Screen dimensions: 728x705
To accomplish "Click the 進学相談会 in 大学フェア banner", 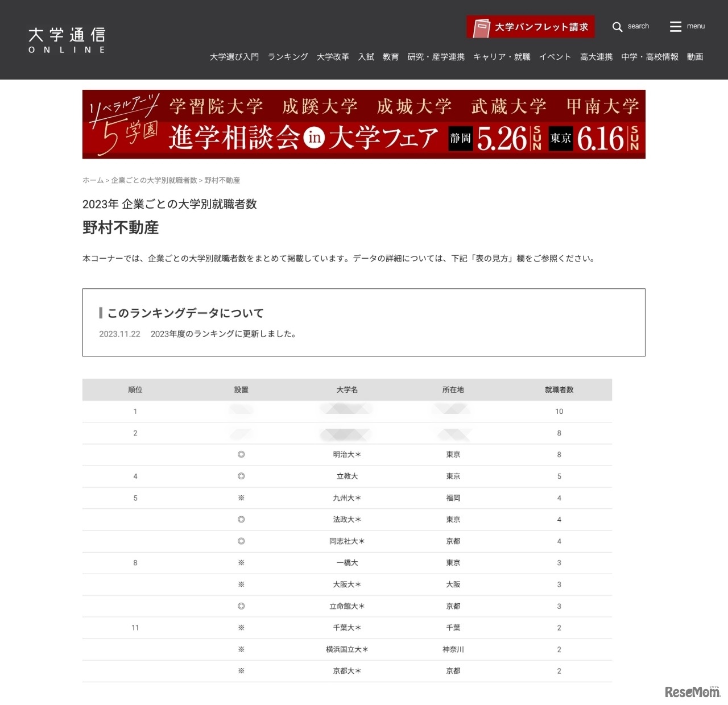I will [x=364, y=124].
